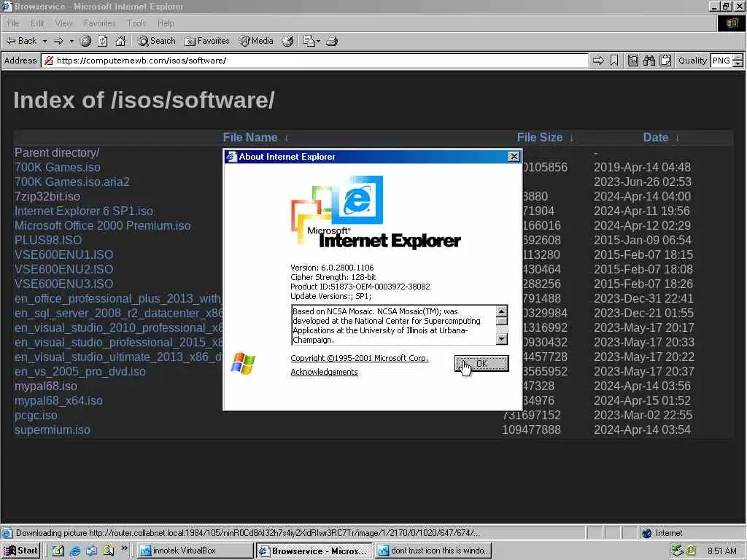Open the File menu
Screen dimensions: 747x560
click(13, 23)
